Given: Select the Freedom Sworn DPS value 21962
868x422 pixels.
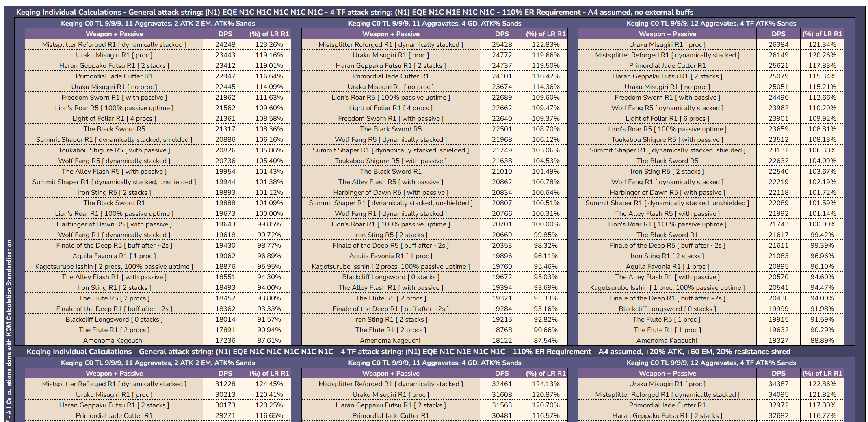Looking at the screenshot, I should [x=225, y=97].
